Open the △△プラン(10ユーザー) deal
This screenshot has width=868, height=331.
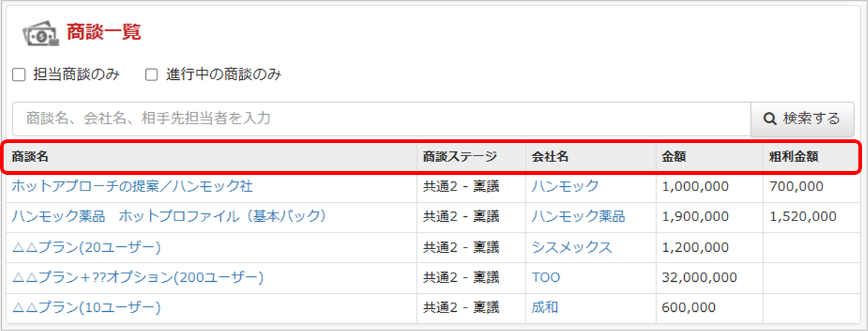(86, 308)
